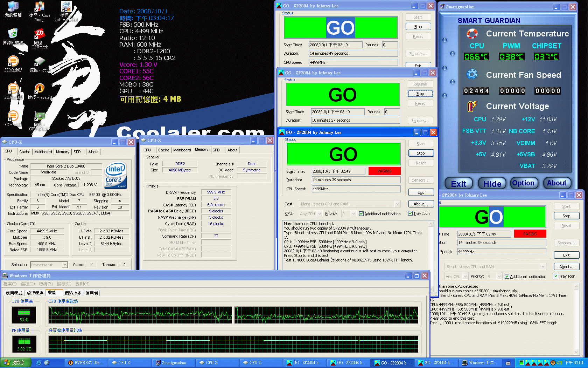Screen dimensions: 588x368
Task: Switch to Mainboard tab in the left CPU-Z window
Action: (43, 152)
